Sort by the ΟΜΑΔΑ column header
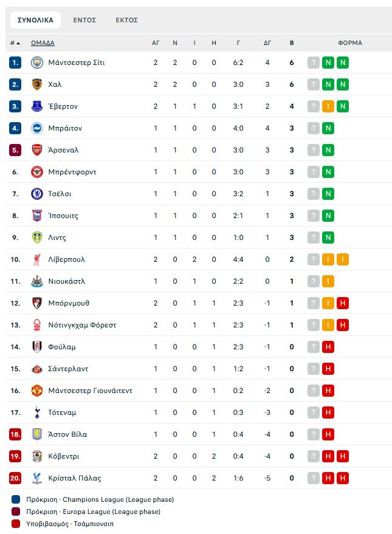 coord(43,43)
